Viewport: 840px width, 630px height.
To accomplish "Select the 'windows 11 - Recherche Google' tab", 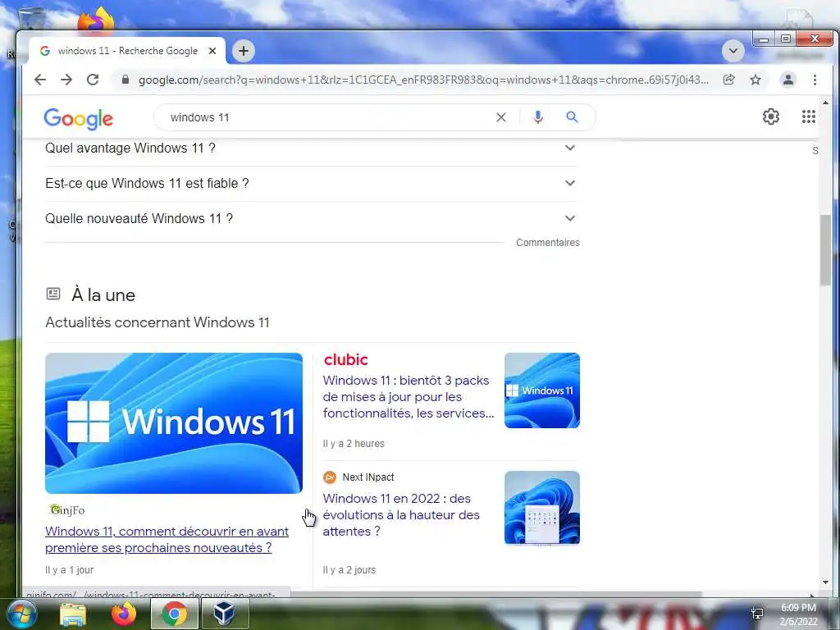I will click(x=127, y=51).
